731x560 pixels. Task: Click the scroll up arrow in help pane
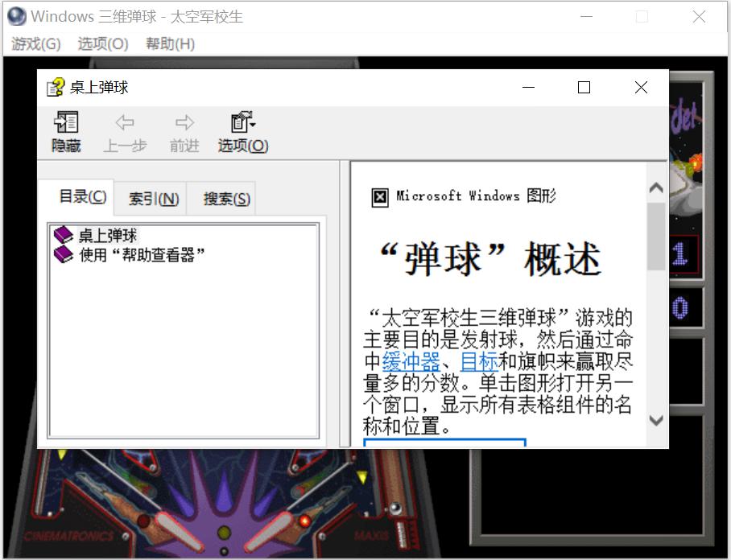656,187
